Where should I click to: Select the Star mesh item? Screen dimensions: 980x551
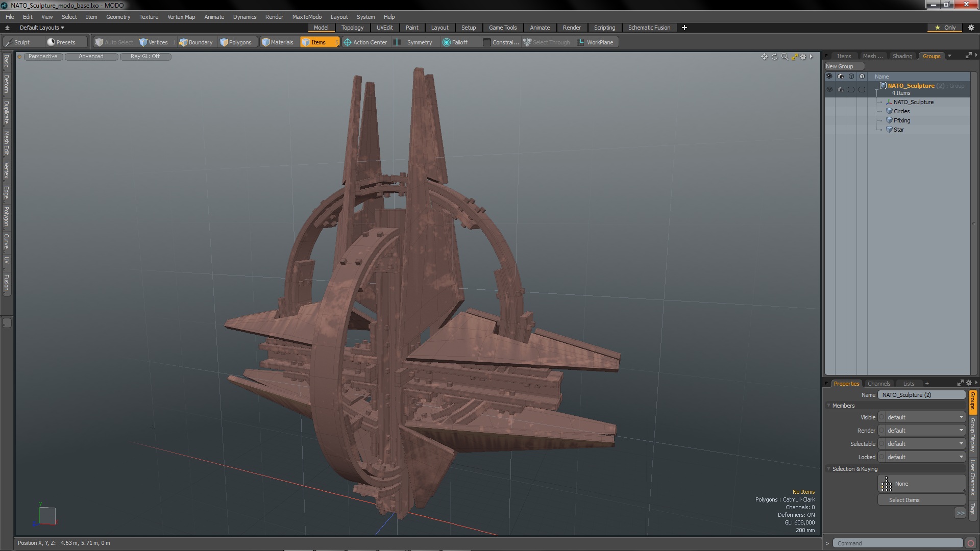coord(898,130)
